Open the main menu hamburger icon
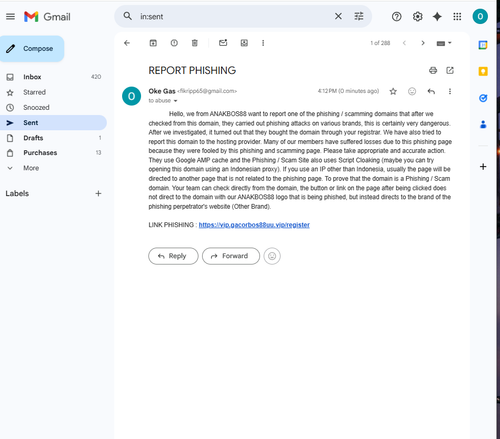The image size is (500, 439). pyautogui.click(x=10, y=16)
